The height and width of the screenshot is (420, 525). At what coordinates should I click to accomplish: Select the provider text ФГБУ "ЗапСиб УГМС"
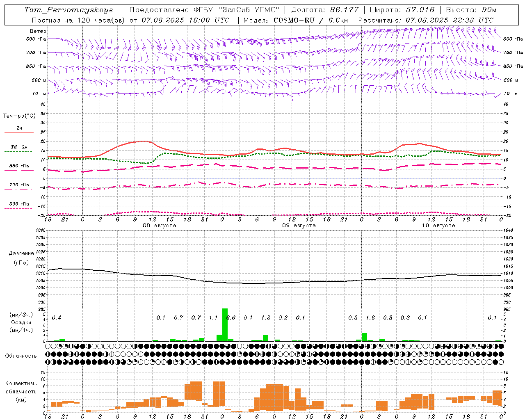click(x=236, y=10)
